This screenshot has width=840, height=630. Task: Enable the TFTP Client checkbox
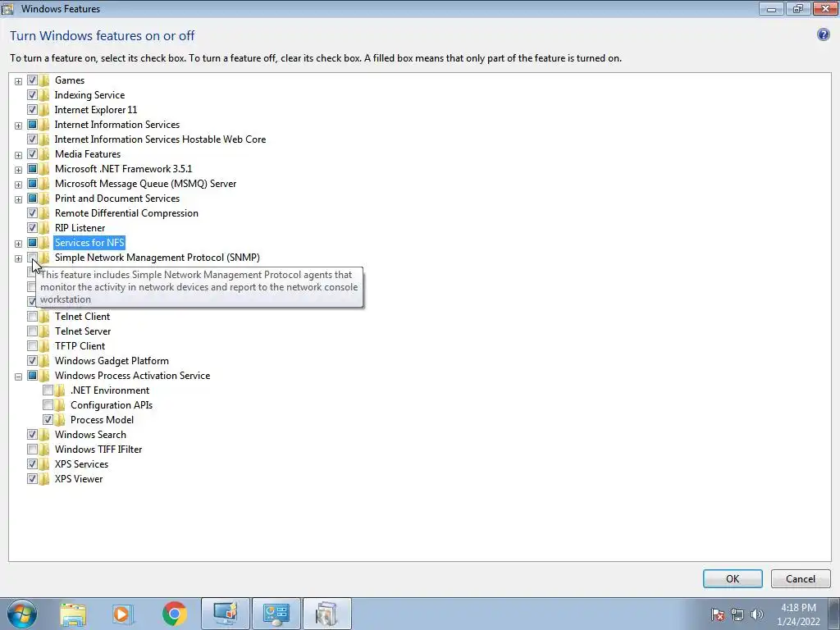coord(32,346)
